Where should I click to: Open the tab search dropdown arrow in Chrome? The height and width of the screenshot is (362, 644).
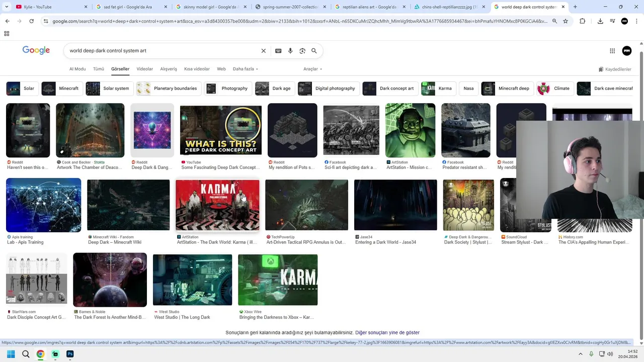[x=7, y=7]
